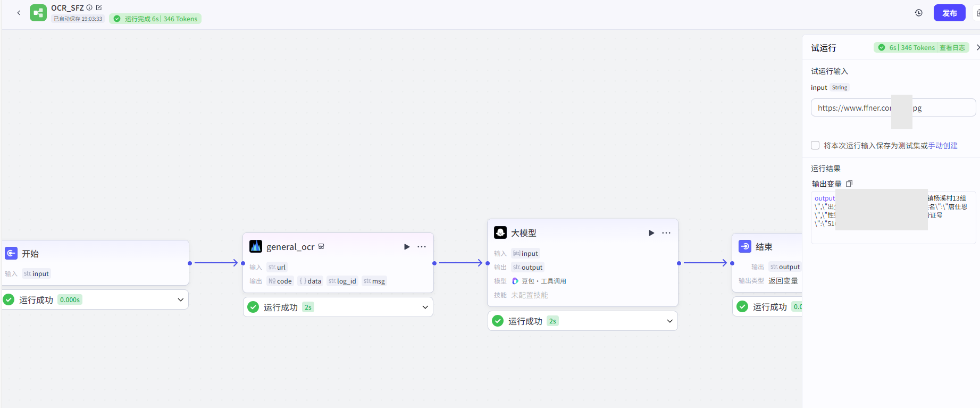980x408 pixels.
Task: Enable saving this run input as test set
Action: click(815, 145)
